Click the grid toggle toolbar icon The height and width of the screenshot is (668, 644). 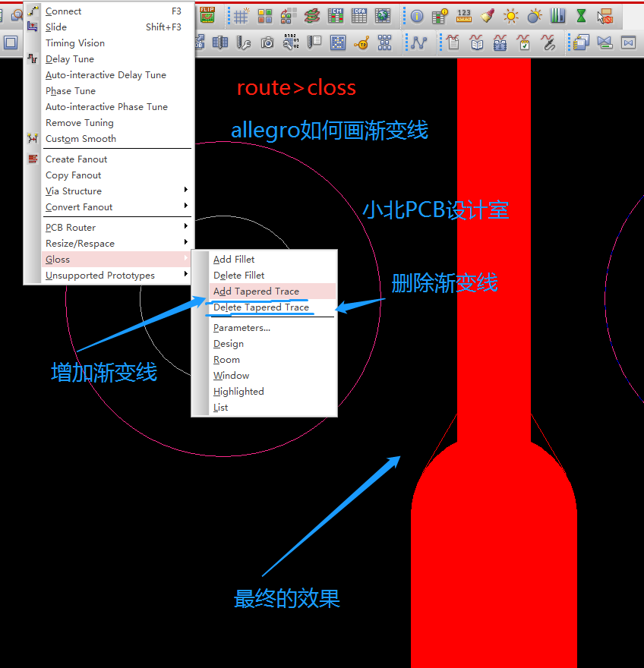241,16
